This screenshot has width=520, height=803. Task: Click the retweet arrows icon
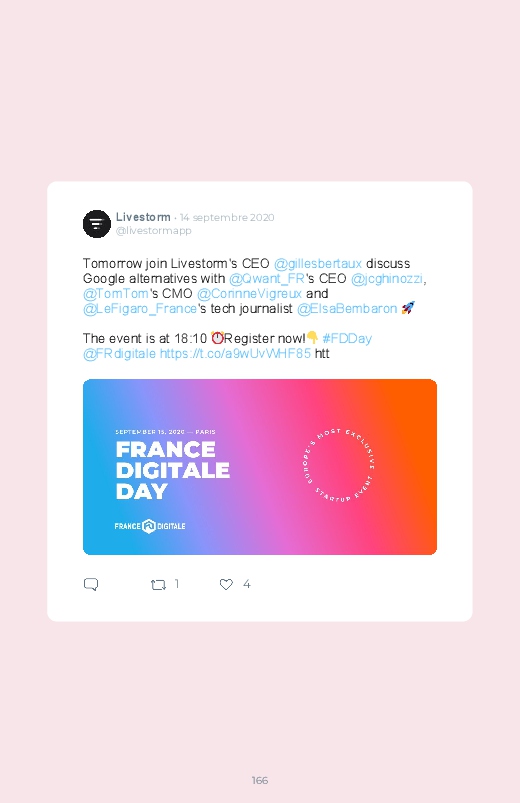(x=158, y=584)
